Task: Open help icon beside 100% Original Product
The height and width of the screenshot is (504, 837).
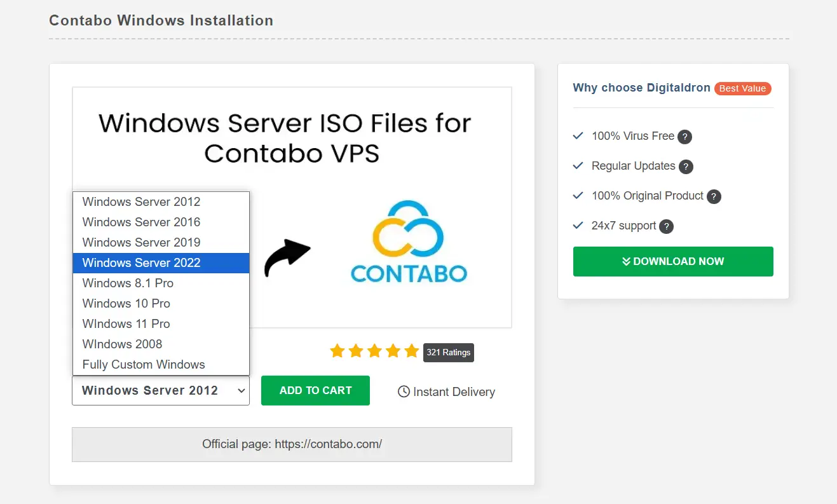Action: click(714, 196)
